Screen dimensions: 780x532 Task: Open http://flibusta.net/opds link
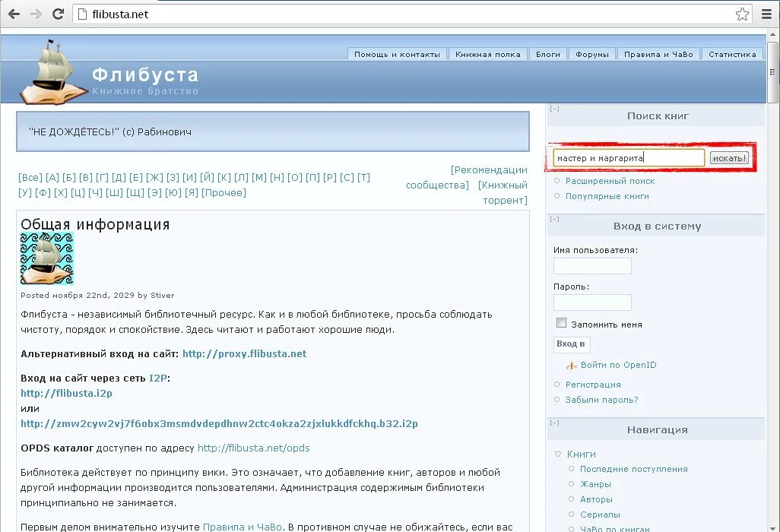click(254, 448)
